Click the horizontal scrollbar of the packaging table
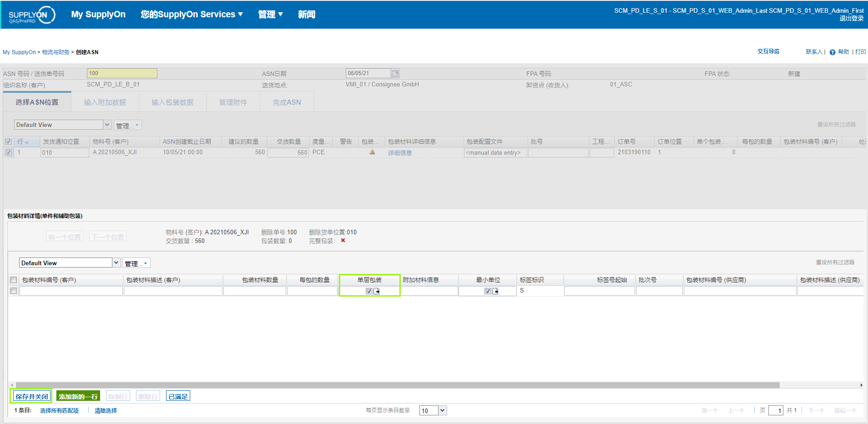This screenshot has width=868, height=424. (398, 385)
